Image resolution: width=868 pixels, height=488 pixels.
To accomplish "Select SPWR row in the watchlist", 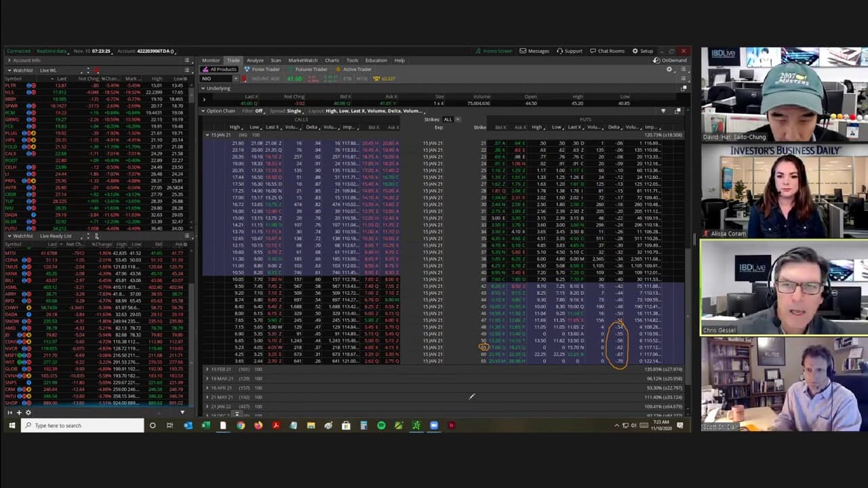I will click(x=96, y=106).
